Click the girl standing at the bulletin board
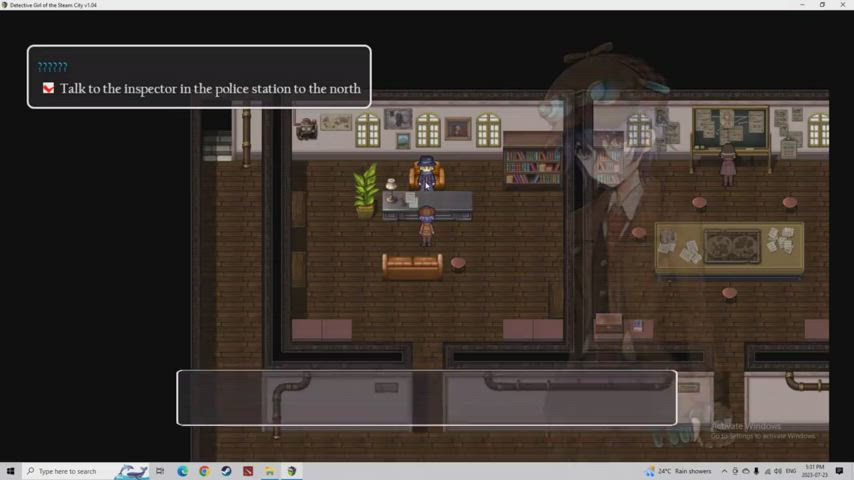The height and width of the screenshot is (480, 854). click(x=728, y=163)
